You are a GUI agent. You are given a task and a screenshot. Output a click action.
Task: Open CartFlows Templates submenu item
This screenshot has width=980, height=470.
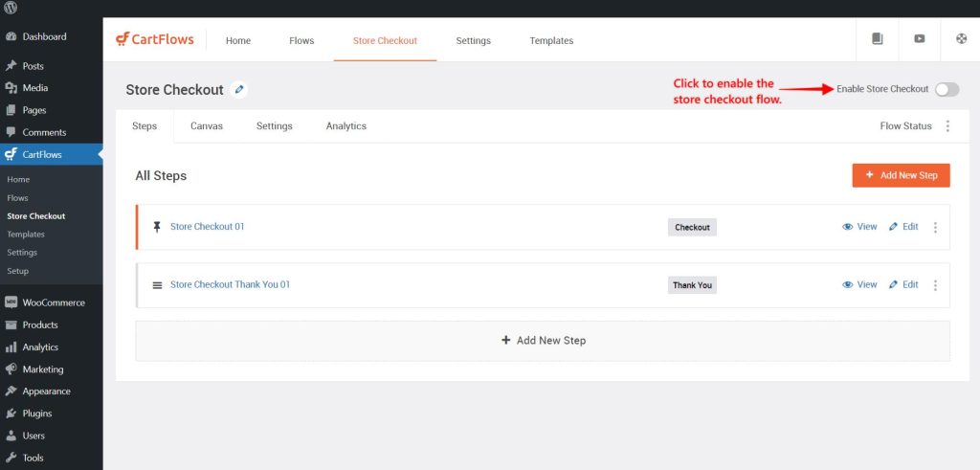26,235
